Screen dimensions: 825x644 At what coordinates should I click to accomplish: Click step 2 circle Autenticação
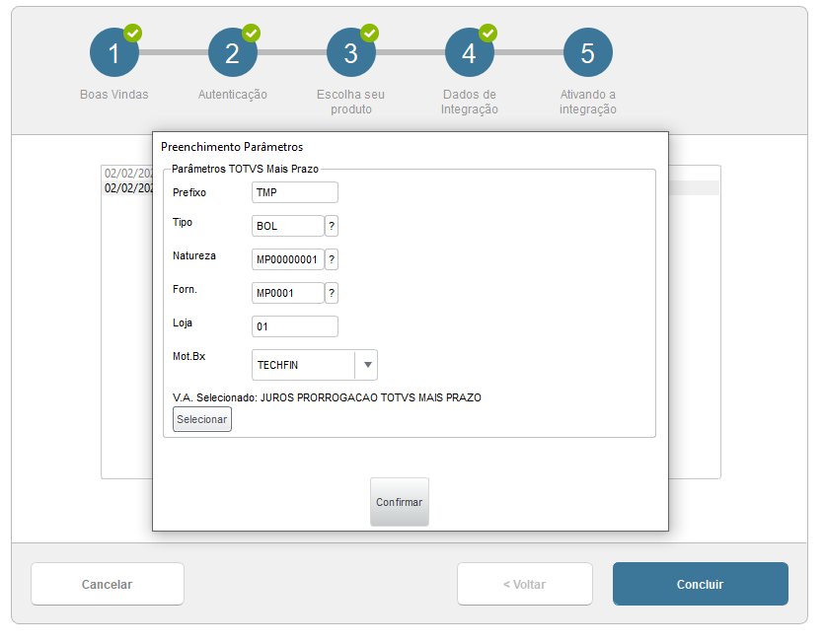[233, 52]
